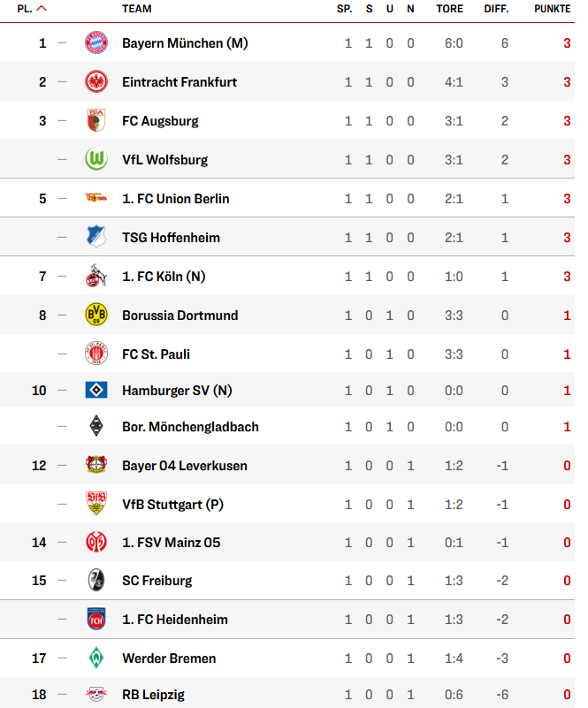Open the Bayer 04 Leverkusen team page
Screen dimensions: 588x708
185,466
